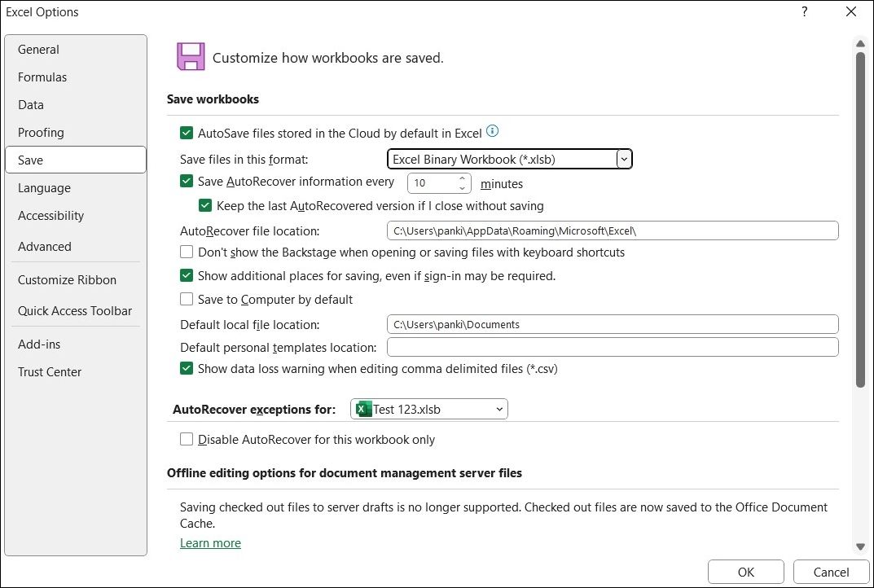Check Disable AutoRecover for this workbook only
The image size is (874, 588).
(187, 439)
